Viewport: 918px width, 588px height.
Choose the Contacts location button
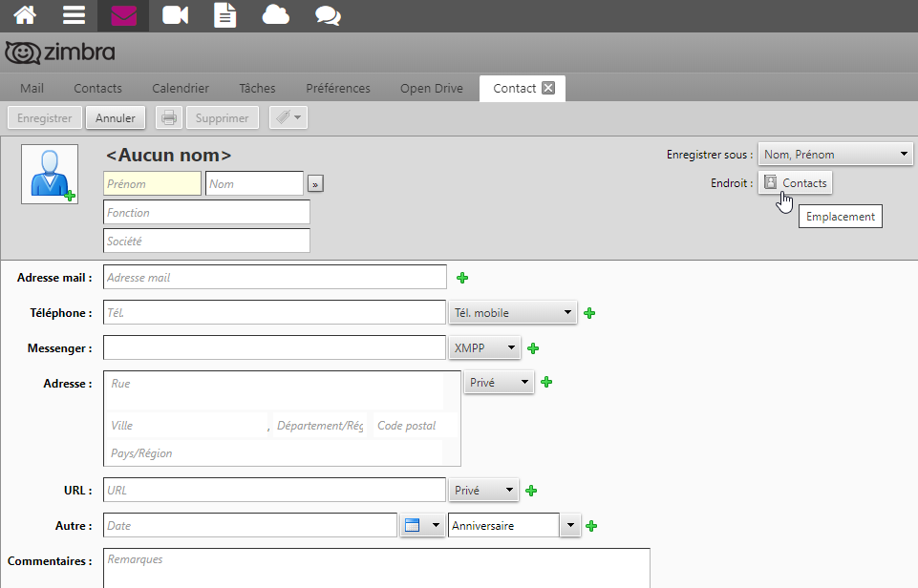pyautogui.click(x=795, y=183)
